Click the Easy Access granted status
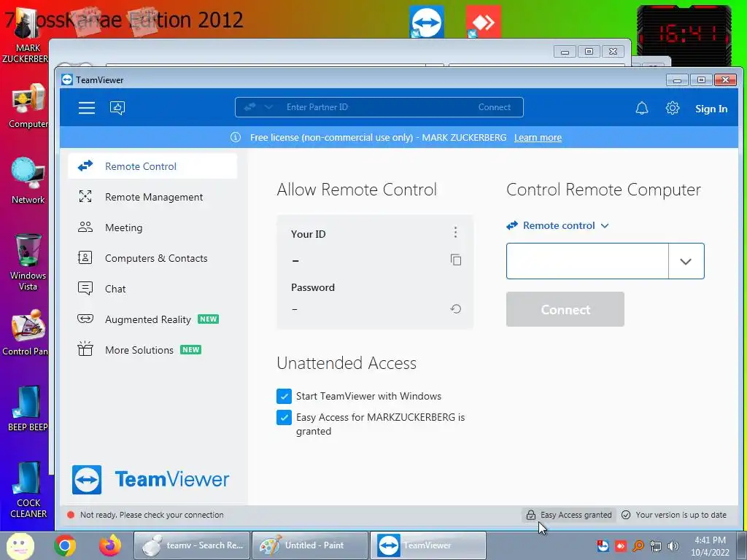The height and width of the screenshot is (560, 747). 569,515
